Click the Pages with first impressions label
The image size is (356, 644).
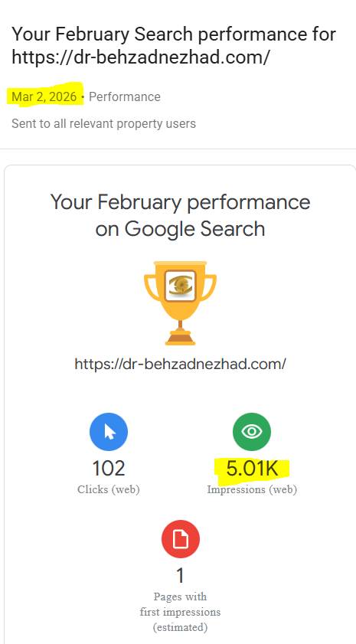coord(180,612)
